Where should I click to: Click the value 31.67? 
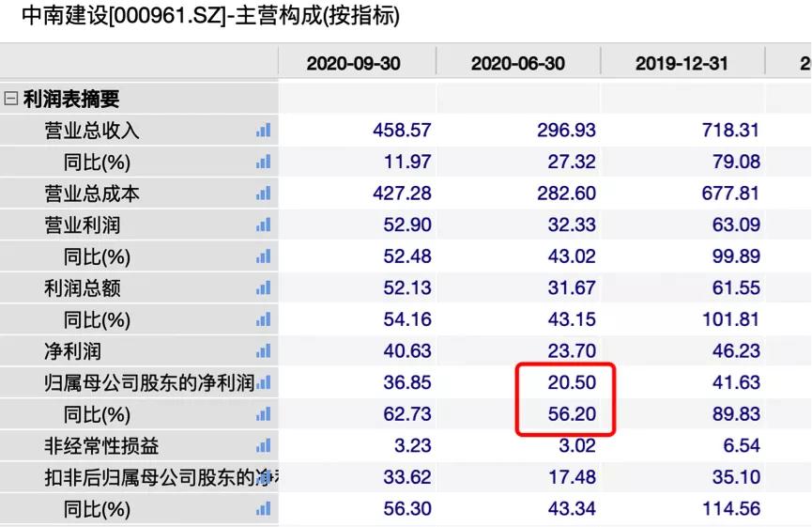572,287
